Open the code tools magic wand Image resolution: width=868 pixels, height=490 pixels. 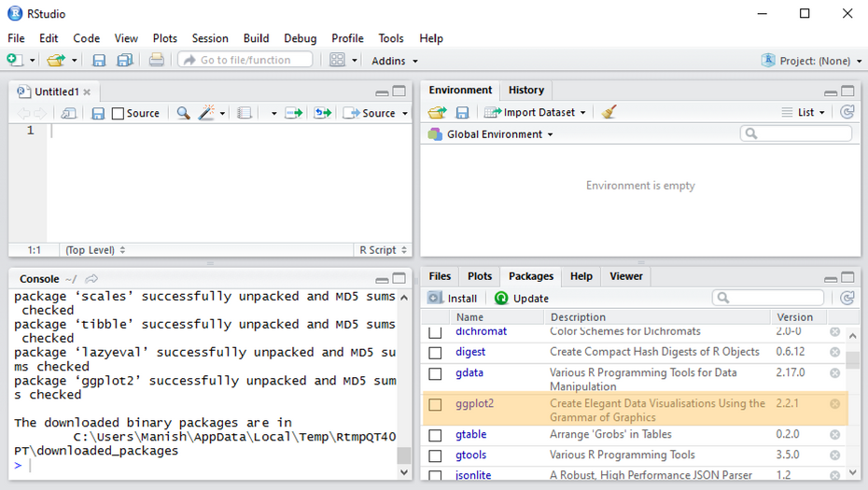(x=207, y=113)
